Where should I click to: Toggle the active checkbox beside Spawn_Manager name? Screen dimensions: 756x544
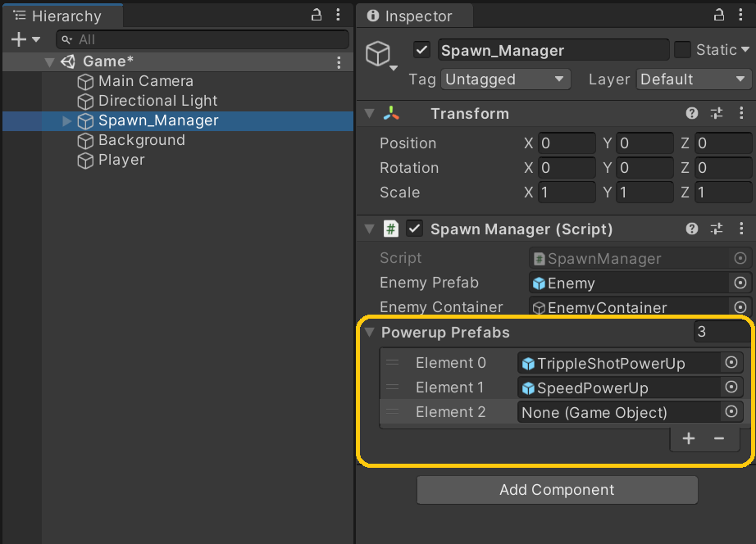click(x=421, y=50)
